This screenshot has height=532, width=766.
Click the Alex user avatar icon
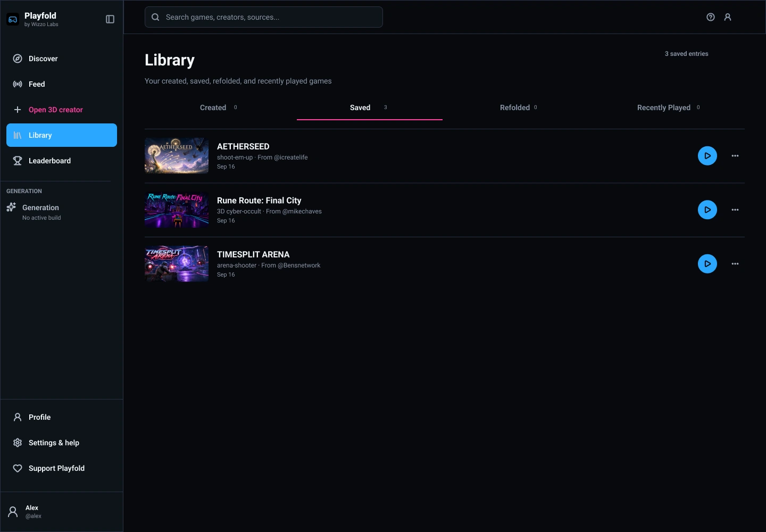13,512
